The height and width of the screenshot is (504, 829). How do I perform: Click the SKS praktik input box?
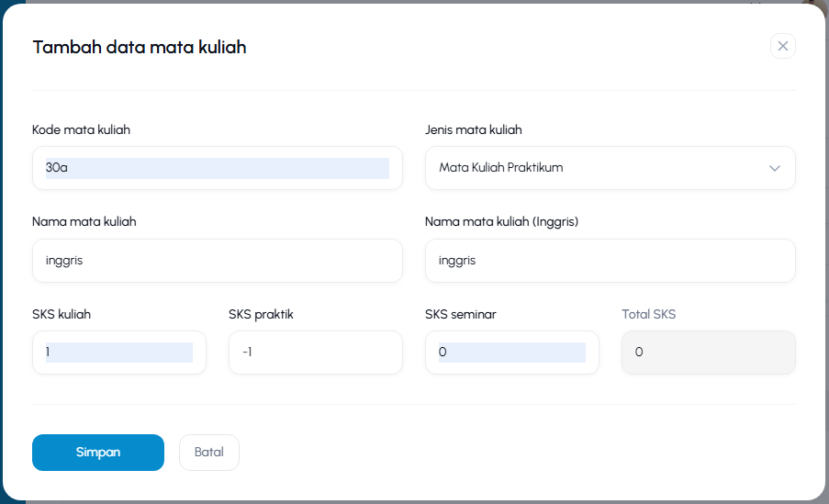tap(316, 353)
